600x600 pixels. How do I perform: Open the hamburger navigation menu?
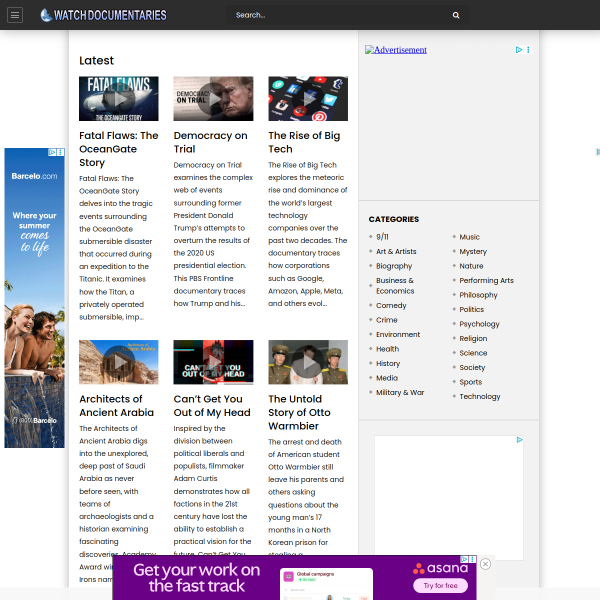[x=16, y=15]
